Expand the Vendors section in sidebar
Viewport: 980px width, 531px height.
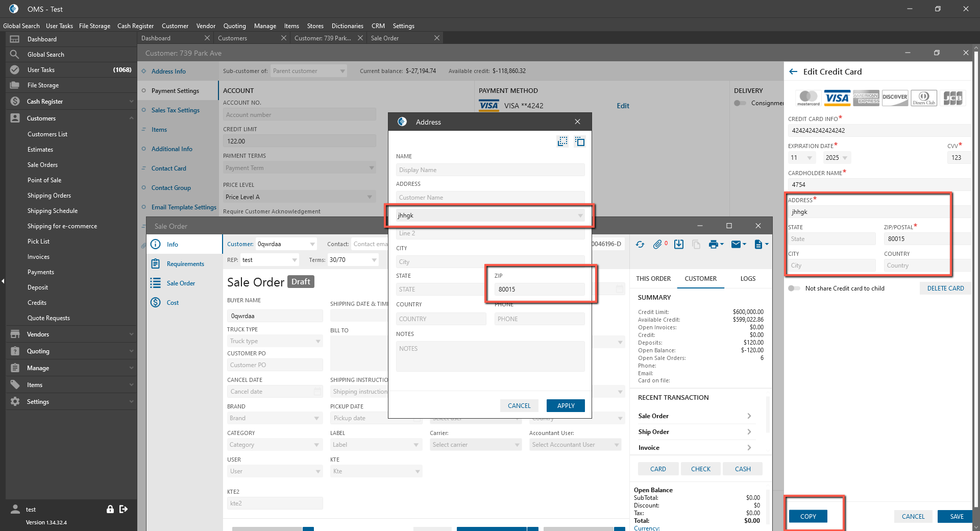[71, 334]
